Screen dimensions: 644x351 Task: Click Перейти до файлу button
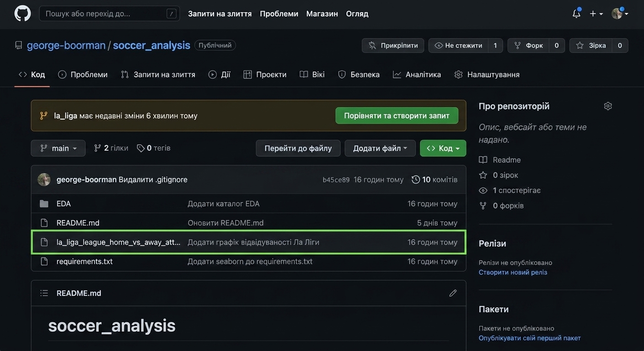(298, 148)
